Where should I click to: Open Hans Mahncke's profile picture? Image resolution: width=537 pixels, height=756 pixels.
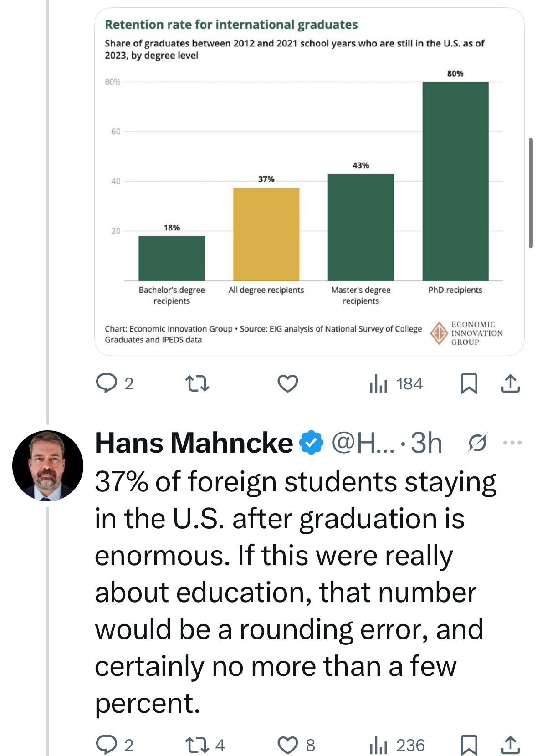pos(47,466)
